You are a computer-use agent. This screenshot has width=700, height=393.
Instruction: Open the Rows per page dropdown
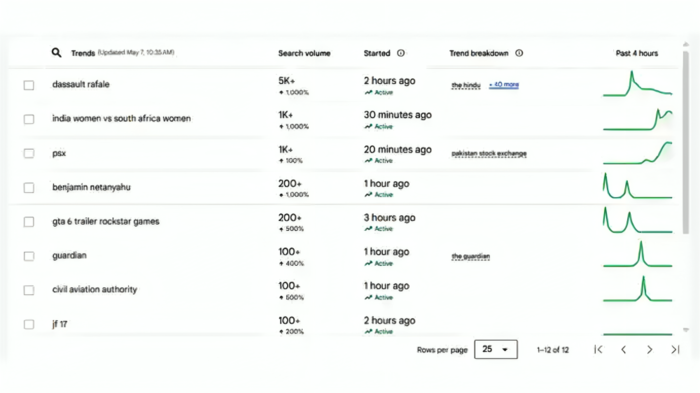coord(496,349)
